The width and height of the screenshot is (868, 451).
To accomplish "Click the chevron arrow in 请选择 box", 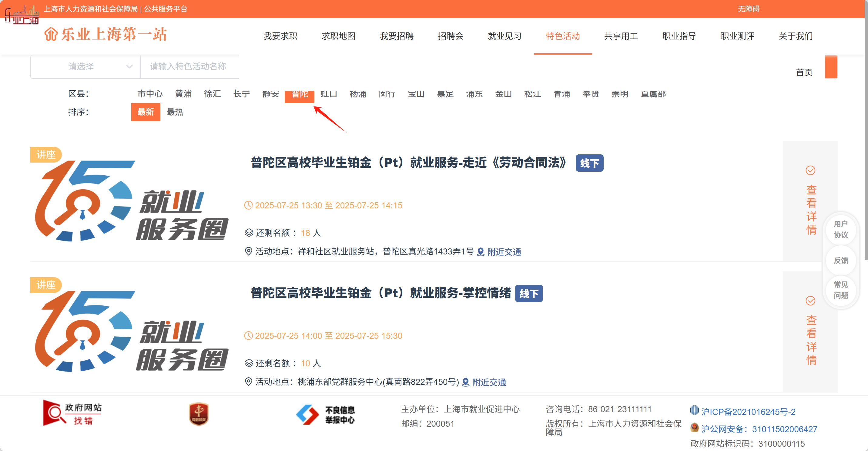I will (129, 66).
